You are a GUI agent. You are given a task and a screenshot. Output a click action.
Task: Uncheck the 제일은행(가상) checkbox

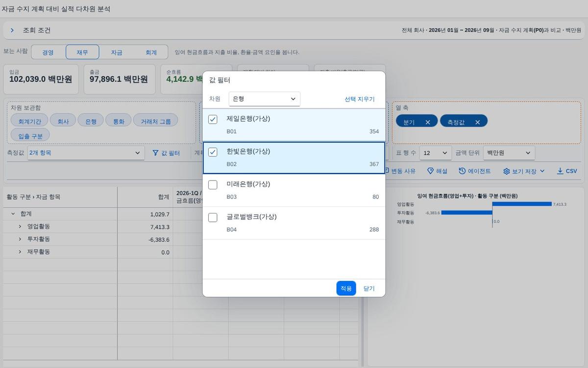tap(213, 119)
